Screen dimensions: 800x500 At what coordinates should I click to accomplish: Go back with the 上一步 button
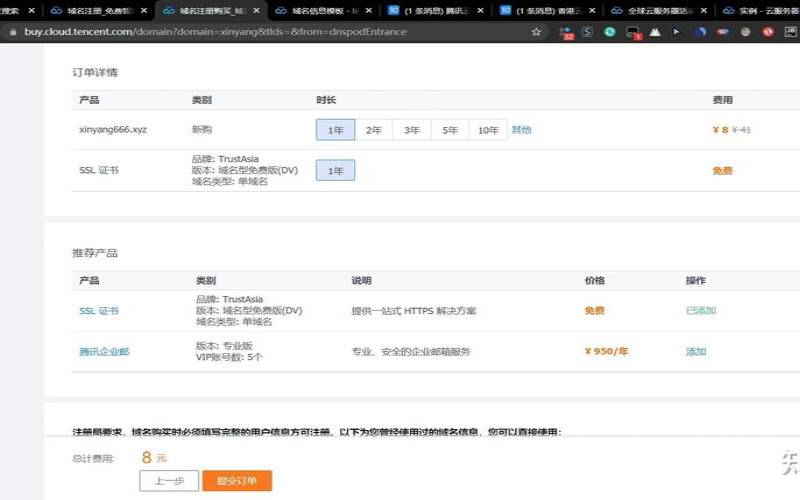[169, 481]
